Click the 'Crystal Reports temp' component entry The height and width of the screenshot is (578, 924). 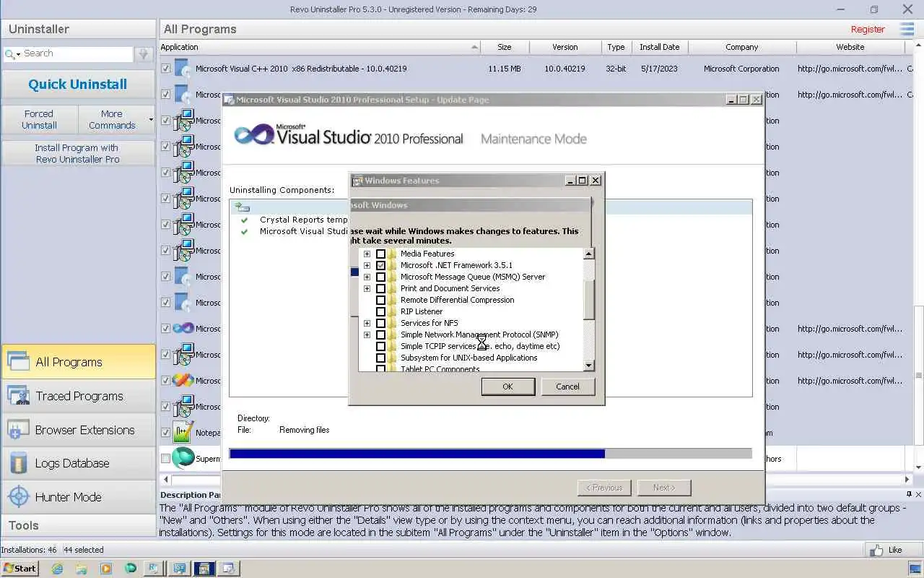click(304, 220)
